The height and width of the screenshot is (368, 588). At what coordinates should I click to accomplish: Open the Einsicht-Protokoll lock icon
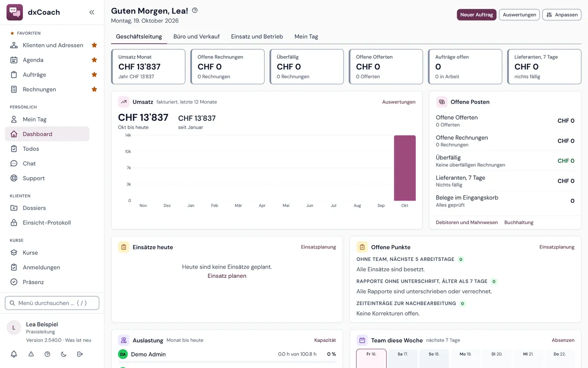[x=14, y=223]
